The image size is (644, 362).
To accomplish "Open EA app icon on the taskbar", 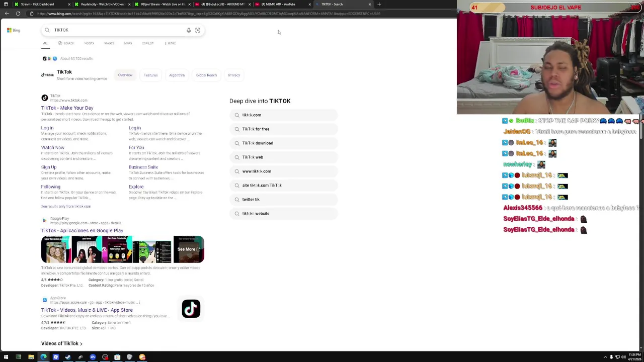I will [93, 357].
